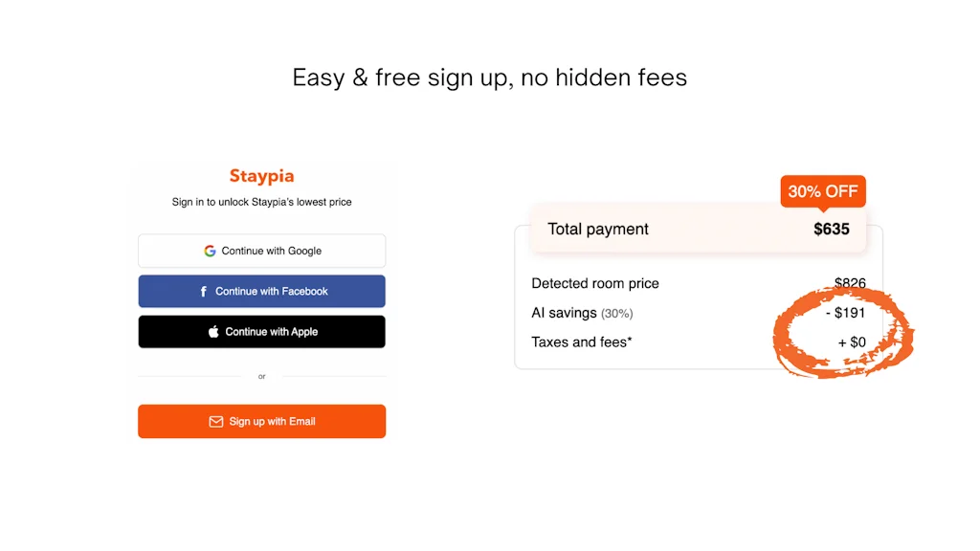This screenshot has width=980, height=551.
Task: Select the Staypia brand logo
Action: point(261,176)
